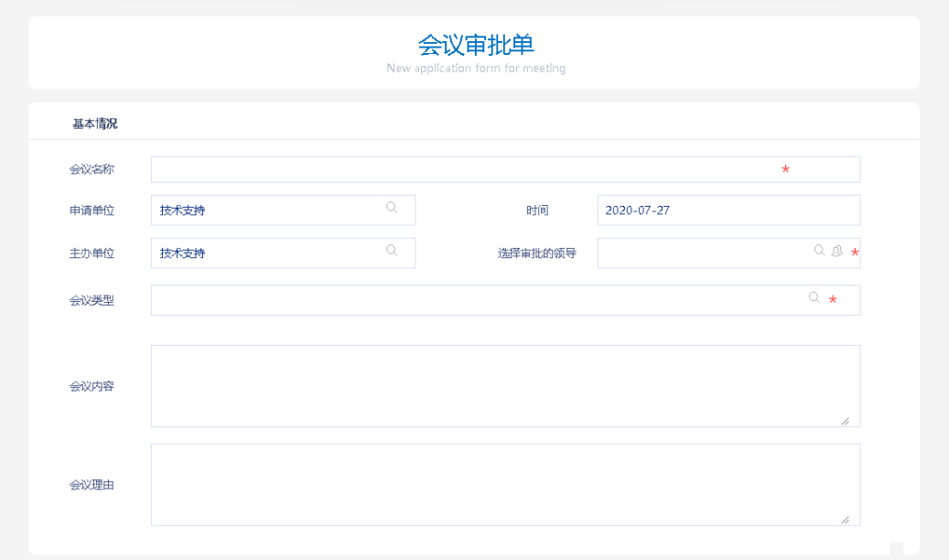Click inside the 会议理由 text area
The height and width of the screenshot is (560, 949).
pos(505,485)
